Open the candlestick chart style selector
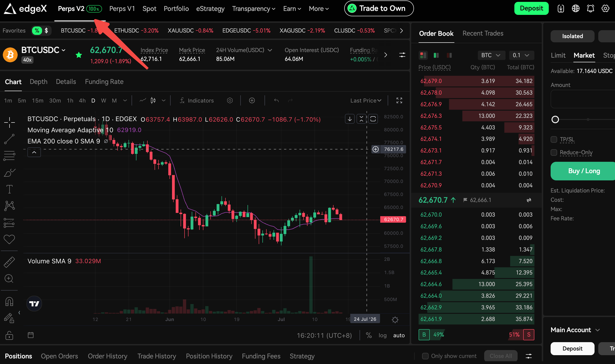This screenshot has height=364, width=615. pyautogui.click(x=153, y=100)
